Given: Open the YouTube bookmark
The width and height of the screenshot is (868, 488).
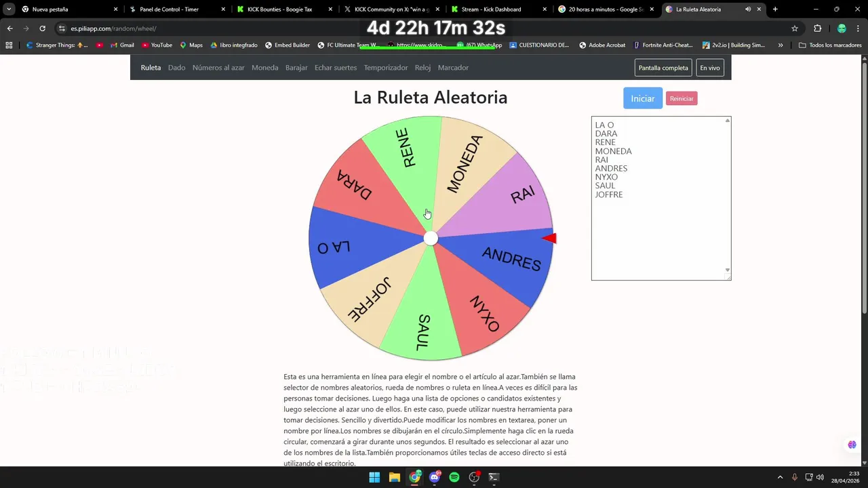Looking at the screenshot, I should point(157,45).
